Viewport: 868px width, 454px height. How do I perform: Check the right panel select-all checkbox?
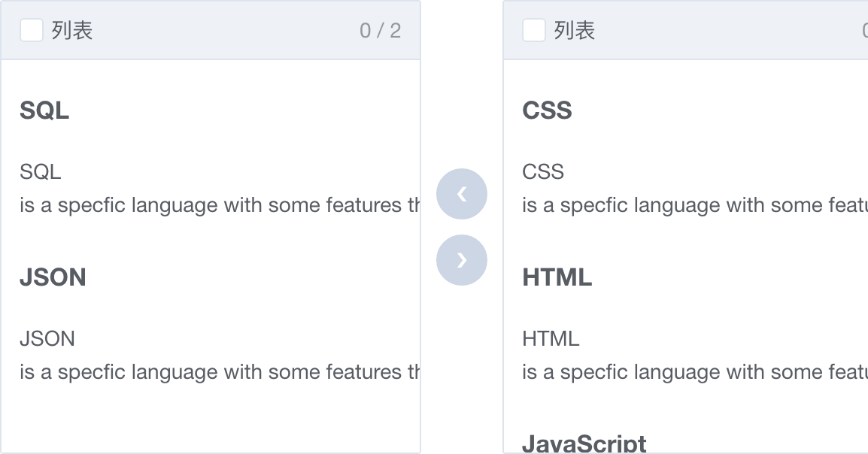534,30
